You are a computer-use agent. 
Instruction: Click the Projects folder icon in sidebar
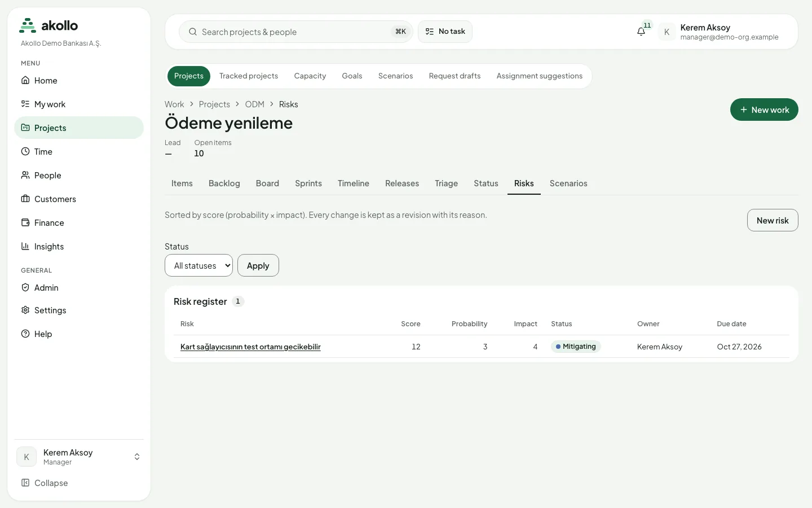[25, 128]
